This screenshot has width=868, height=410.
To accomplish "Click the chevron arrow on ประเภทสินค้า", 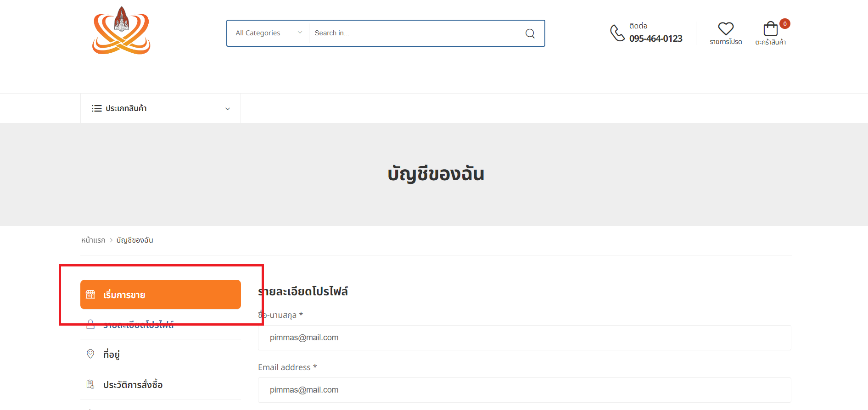I will coord(227,109).
